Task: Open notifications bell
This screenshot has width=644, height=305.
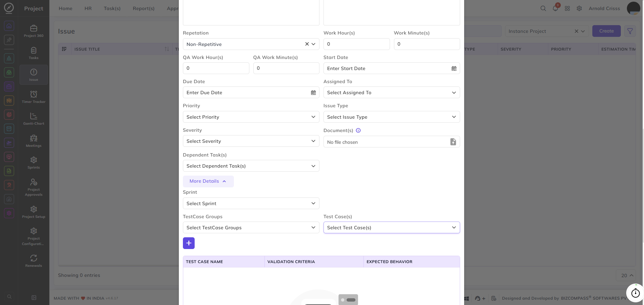Action: click(555, 8)
